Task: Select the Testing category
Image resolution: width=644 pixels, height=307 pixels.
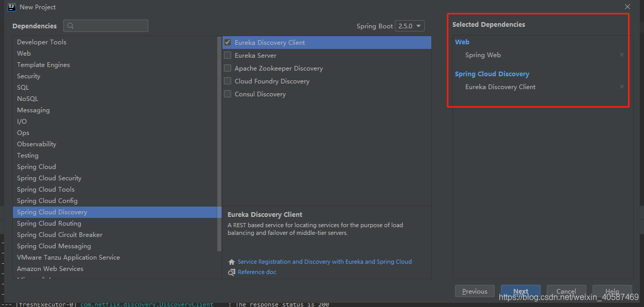Action: [115, 156]
